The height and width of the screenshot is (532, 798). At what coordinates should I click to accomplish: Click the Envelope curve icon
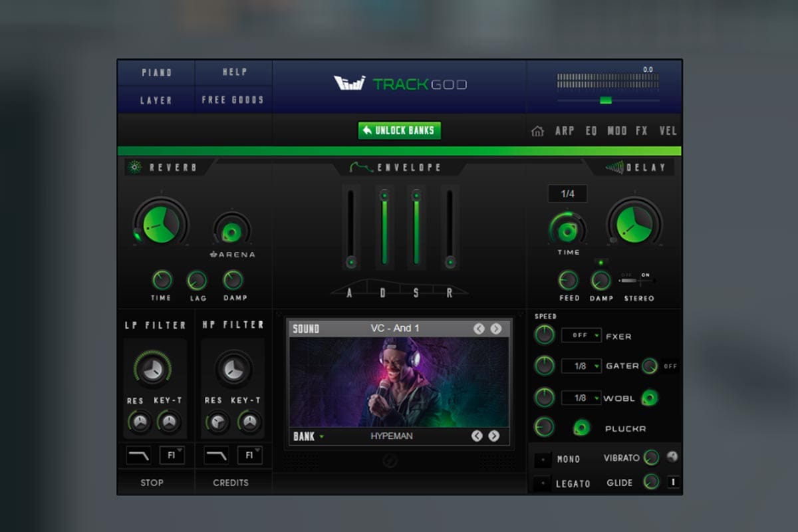pyautogui.click(x=362, y=168)
